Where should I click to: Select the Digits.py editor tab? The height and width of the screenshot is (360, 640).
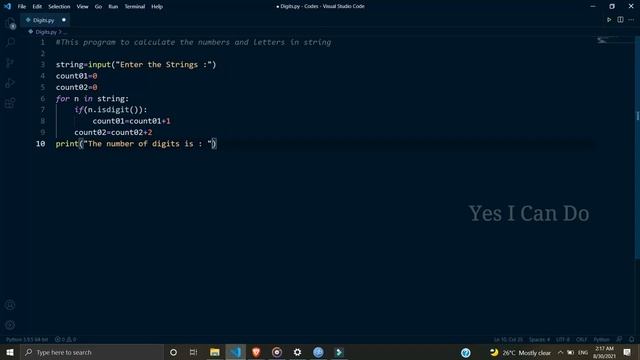[44, 20]
